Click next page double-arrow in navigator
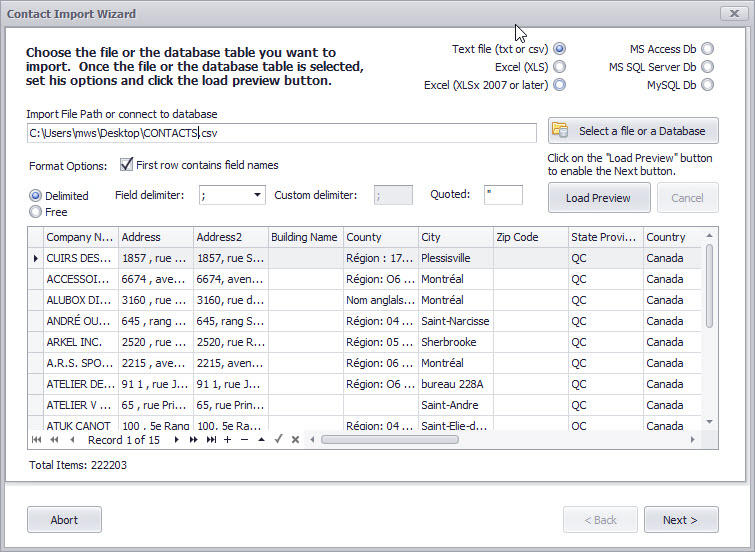 [194, 440]
